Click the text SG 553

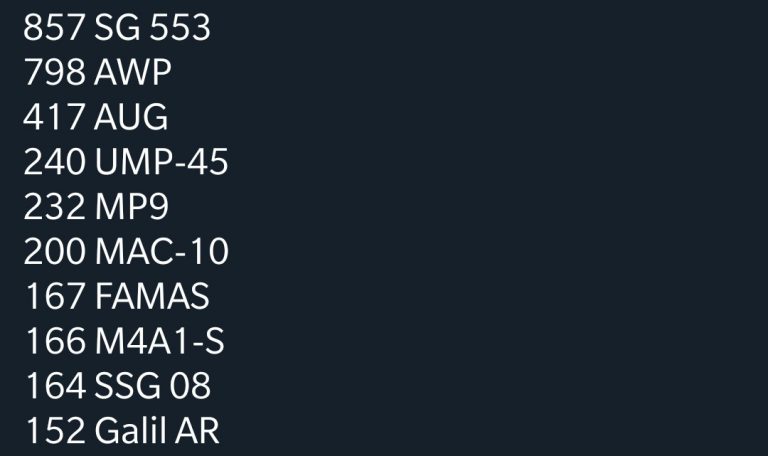(152, 28)
